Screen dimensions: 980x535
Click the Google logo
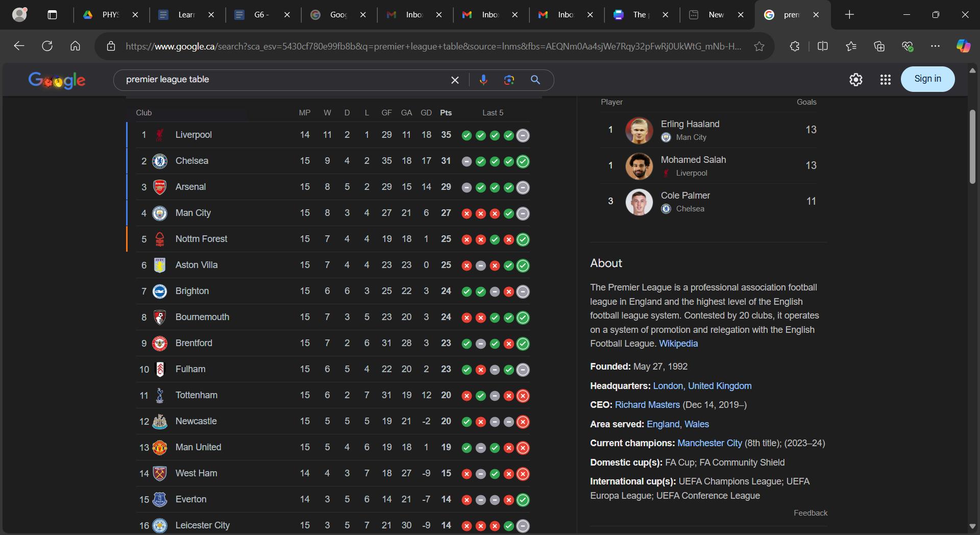point(57,80)
